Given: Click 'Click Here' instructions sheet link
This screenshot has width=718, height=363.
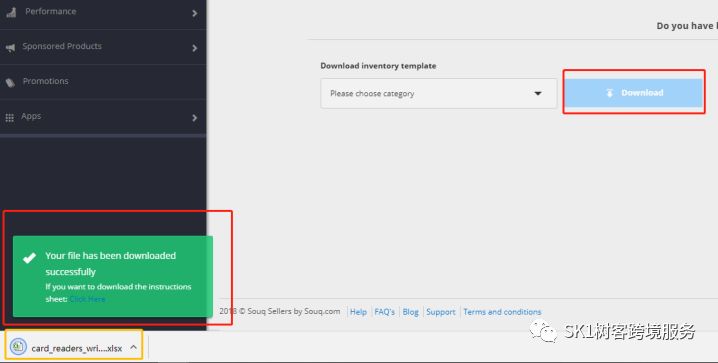Looking at the screenshot, I should click(87, 299).
